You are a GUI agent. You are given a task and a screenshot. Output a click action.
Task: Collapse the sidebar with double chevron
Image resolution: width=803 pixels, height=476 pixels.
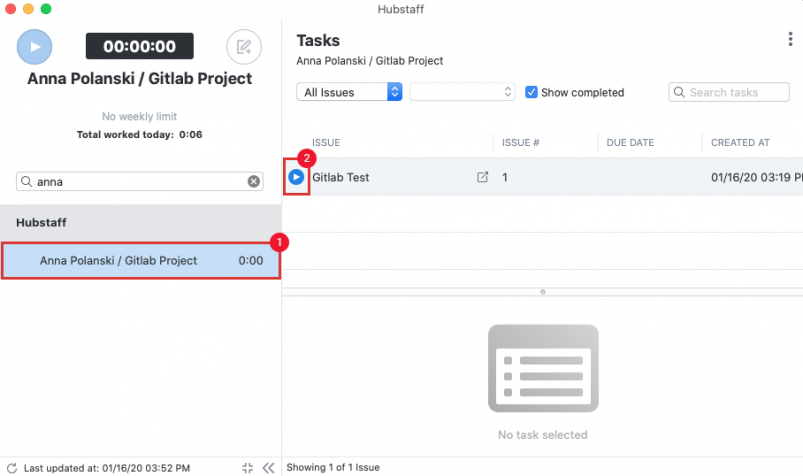pos(268,467)
